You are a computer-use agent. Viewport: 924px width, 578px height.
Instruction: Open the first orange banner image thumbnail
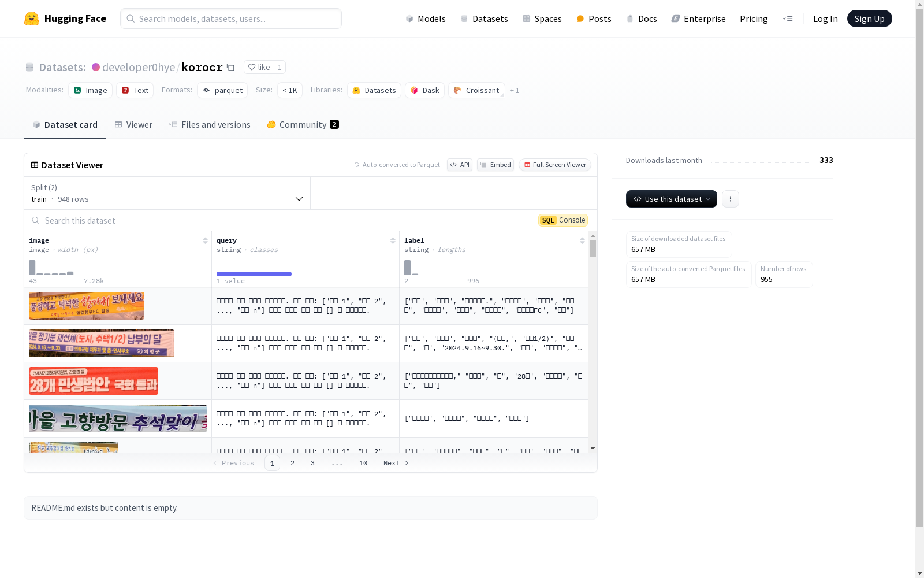click(x=87, y=306)
